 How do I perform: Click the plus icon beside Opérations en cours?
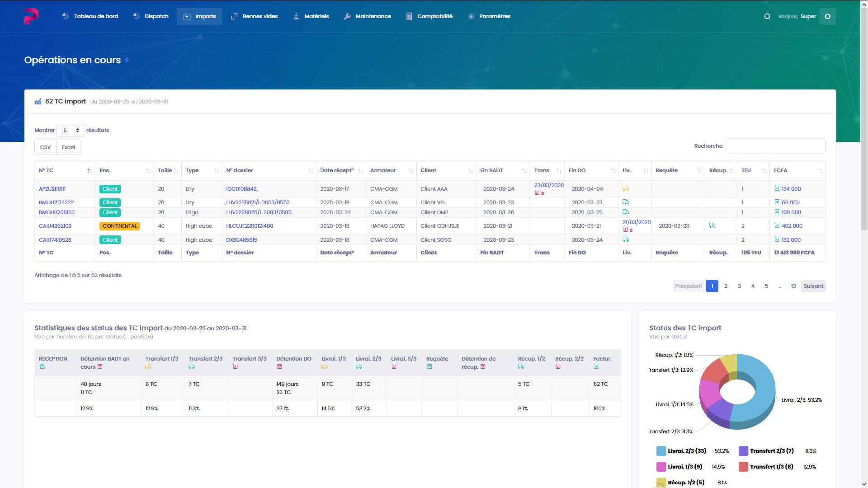(x=127, y=60)
